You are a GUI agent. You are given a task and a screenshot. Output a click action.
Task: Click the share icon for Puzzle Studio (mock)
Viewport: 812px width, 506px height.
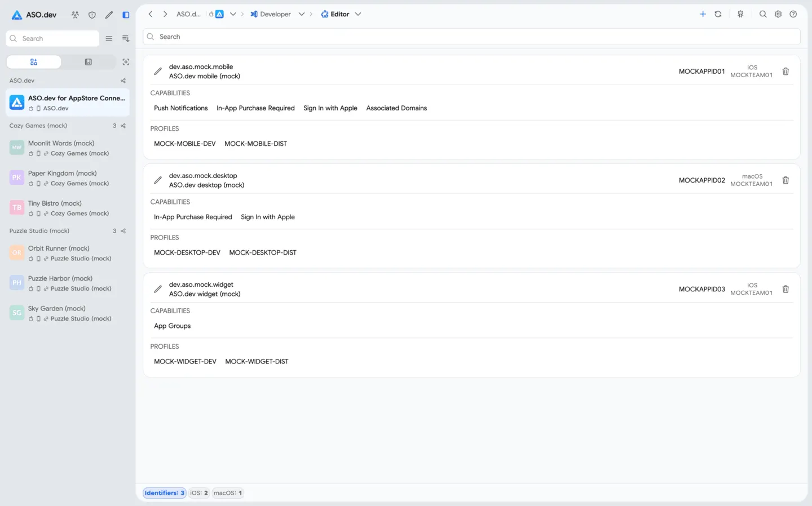point(123,231)
